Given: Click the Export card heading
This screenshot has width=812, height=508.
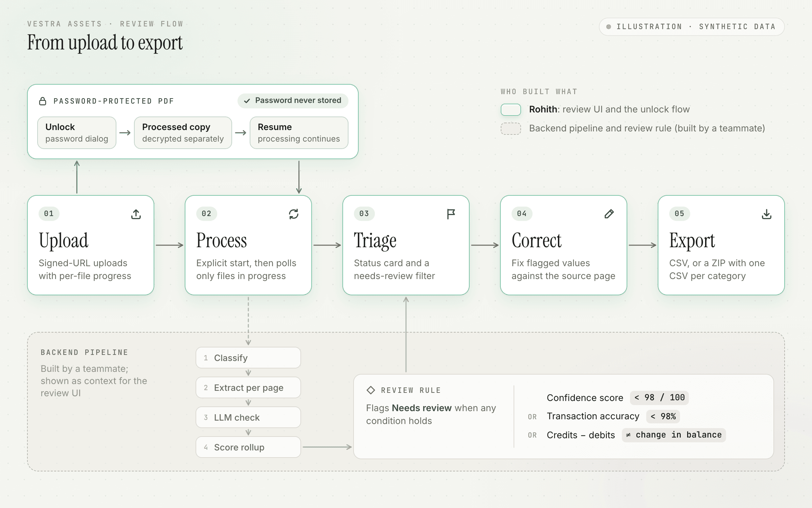Looking at the screenshot, I should pos(692,241).
